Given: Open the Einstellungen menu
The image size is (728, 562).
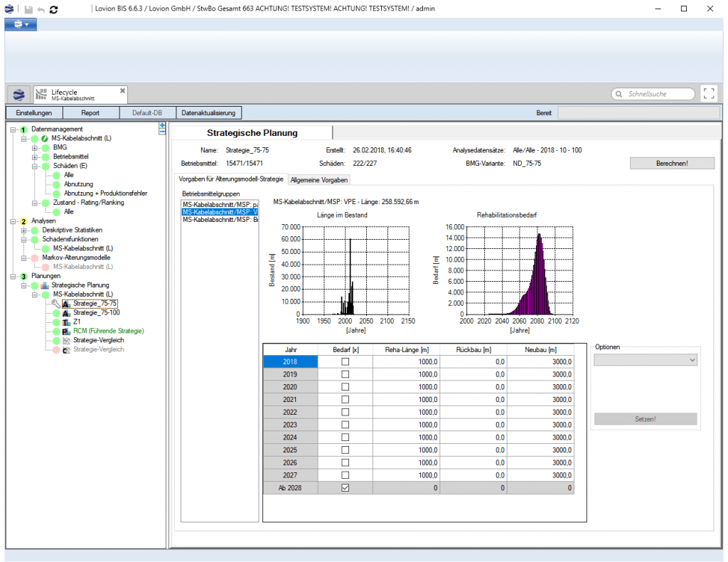Looking at the screenshot, I should coord(34,112).
